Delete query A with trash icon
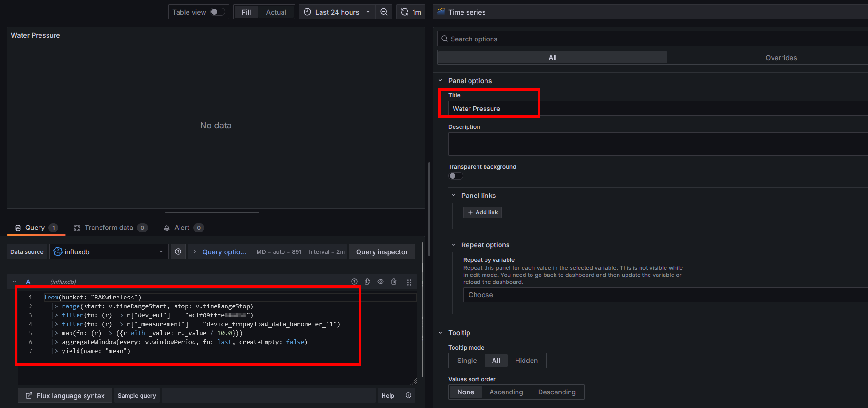 coord(394,282)
